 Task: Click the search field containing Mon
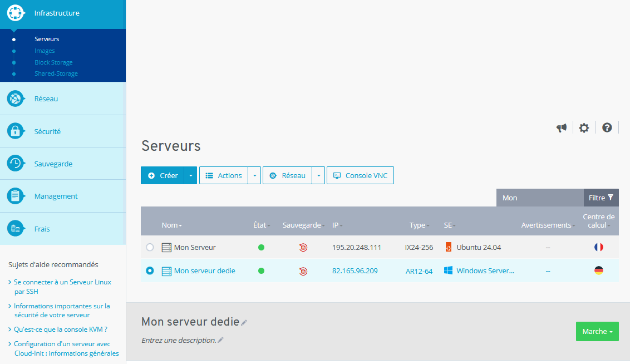pyautogui.click(x=539, y=198)
